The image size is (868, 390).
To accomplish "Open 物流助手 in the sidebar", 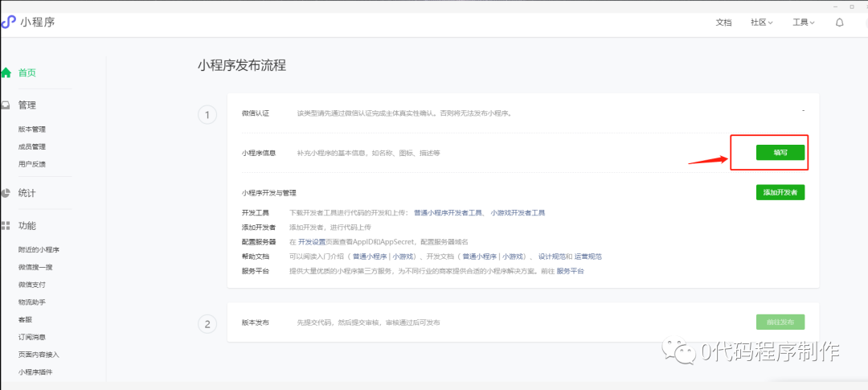I will pyautogui.click(x=31, y=302).
